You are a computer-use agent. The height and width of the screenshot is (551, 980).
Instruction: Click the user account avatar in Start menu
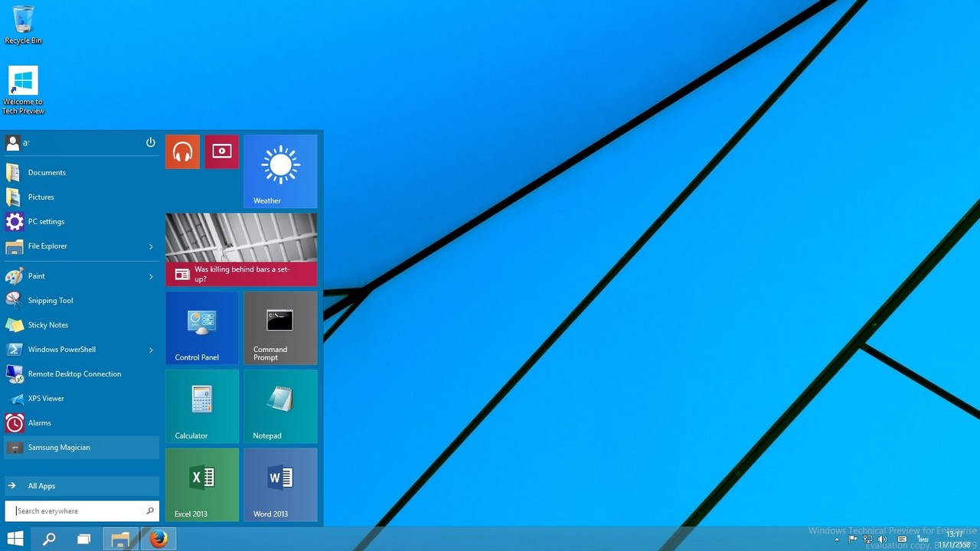pyautogui.click(x=12, y=142)
